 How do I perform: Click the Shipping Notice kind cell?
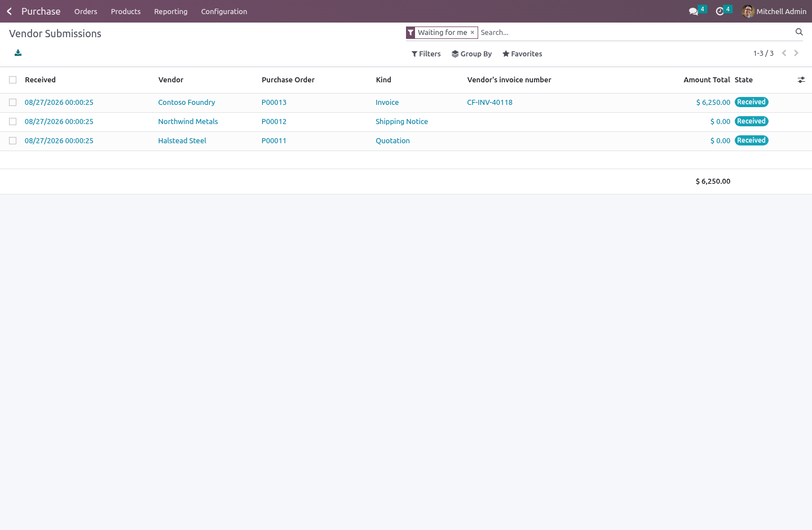pyautogui.click(x=402, y=122)
